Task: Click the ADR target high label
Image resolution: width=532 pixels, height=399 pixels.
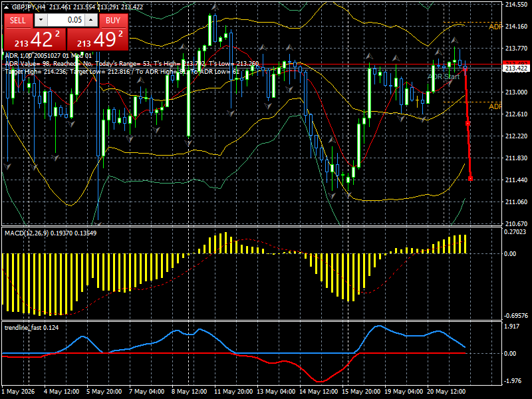Action: click(x=495, y=27)
